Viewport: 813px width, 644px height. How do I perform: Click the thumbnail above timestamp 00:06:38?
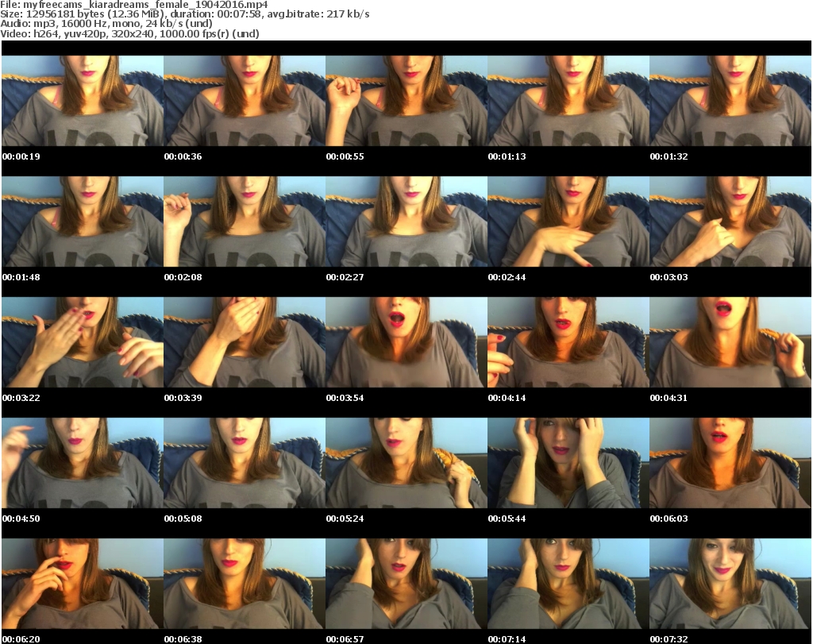coord(245,584)
